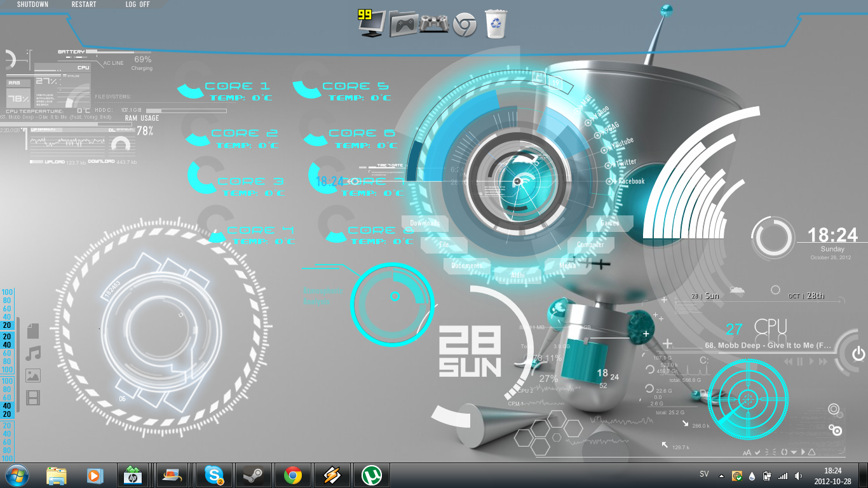Image resolution: width=868 pixels, height=488 pixels.
Task: Open the SV language selector
Action: tap(704, 474)
